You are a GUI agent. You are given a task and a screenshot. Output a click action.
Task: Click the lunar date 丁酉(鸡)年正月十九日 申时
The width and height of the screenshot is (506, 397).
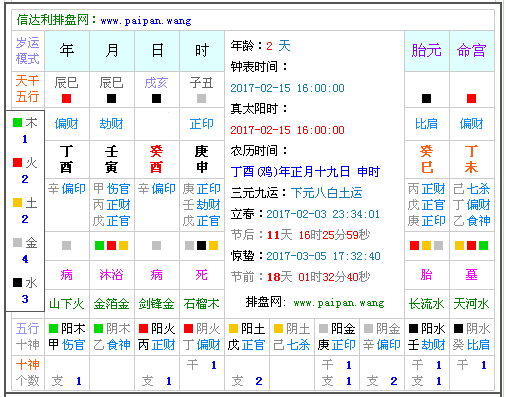[x=305, y=172]
